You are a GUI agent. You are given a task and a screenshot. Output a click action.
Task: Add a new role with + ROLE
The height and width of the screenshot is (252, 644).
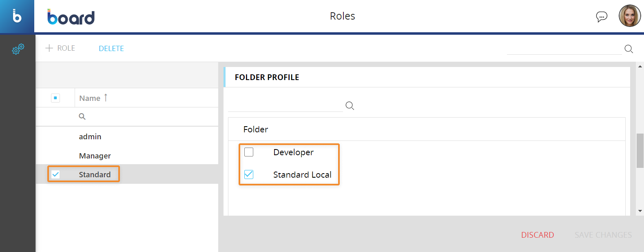tap(60, 48)
